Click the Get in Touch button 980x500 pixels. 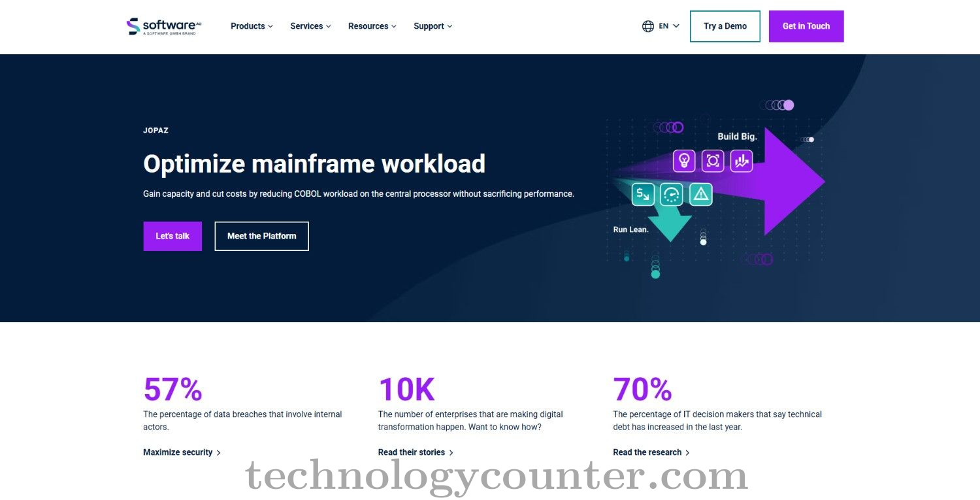click(x=806, y=25)
